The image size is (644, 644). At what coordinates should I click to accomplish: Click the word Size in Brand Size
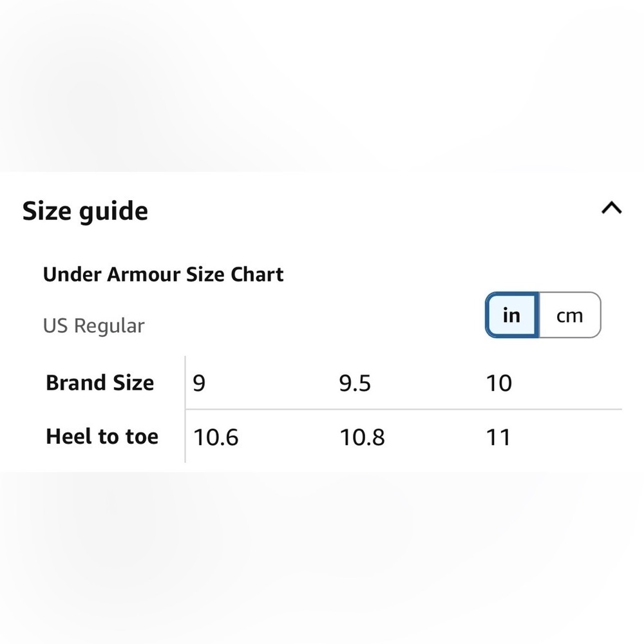133,383
